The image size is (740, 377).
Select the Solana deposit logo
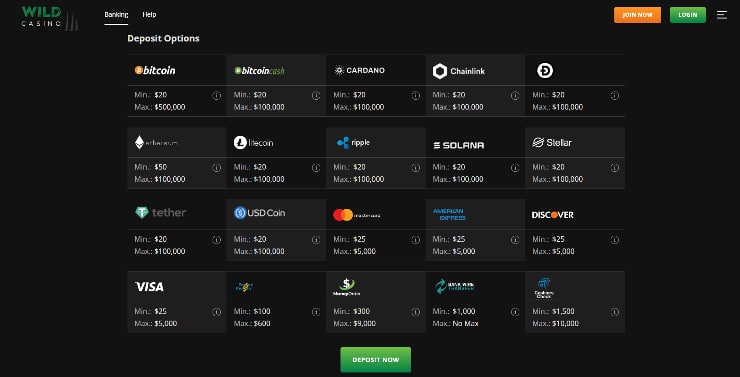[x=459, y=145]
